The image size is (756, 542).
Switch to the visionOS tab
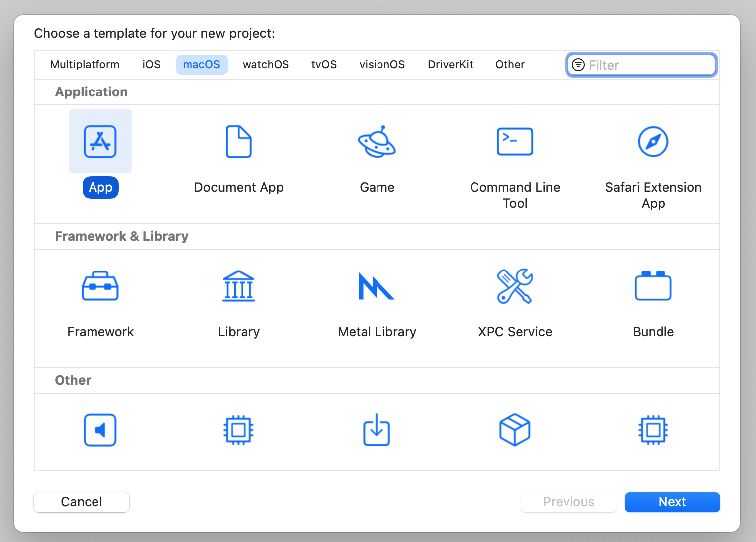tap(382, 65)
